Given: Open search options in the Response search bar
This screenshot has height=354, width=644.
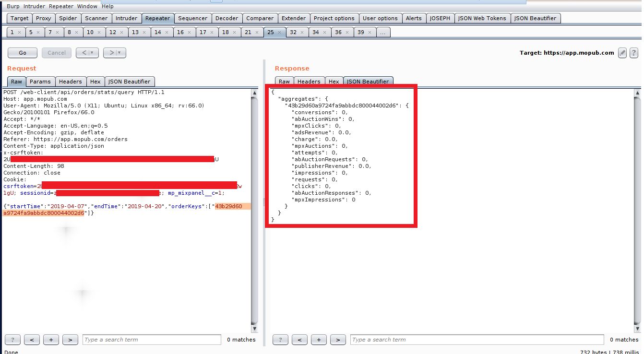Looking at the screenshot, I should pos(280,340).
